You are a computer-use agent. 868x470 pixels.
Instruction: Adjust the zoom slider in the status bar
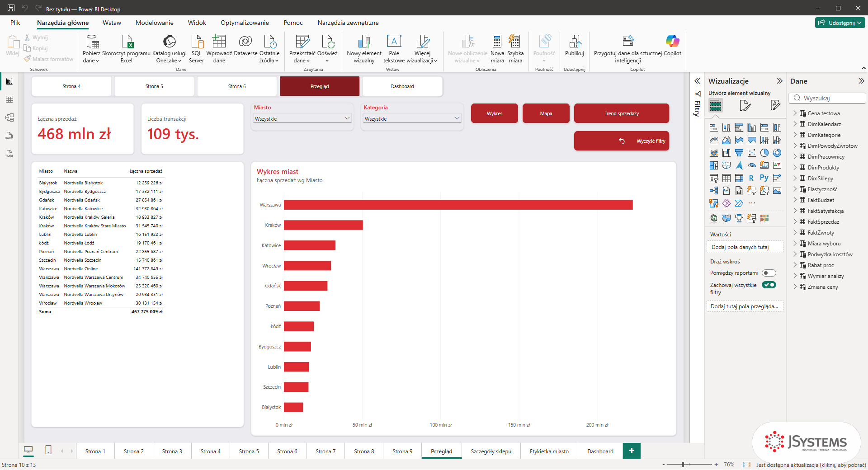click(684, 464)
